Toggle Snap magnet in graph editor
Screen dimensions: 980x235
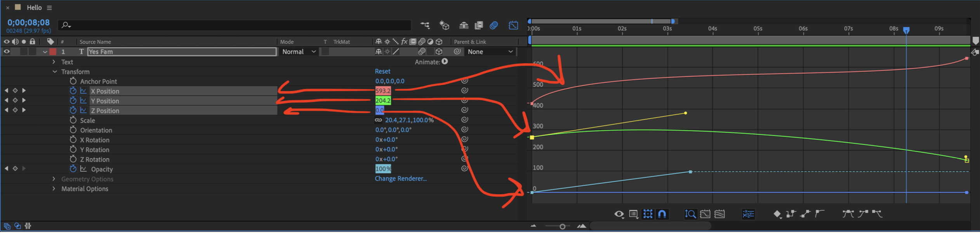coord(662,214)
